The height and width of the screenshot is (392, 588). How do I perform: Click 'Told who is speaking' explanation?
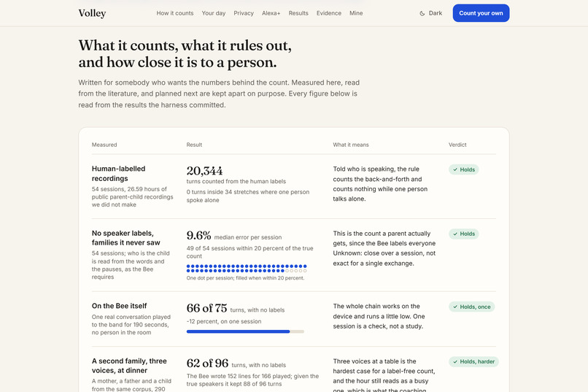pyautogui.click(x=380, y=184)
